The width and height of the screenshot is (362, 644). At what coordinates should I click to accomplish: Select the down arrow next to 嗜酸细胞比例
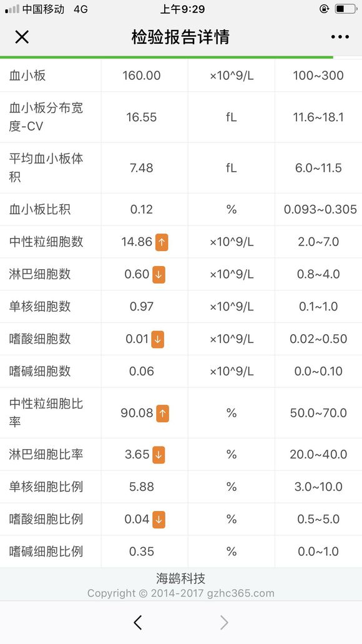[x=158, y=519]
